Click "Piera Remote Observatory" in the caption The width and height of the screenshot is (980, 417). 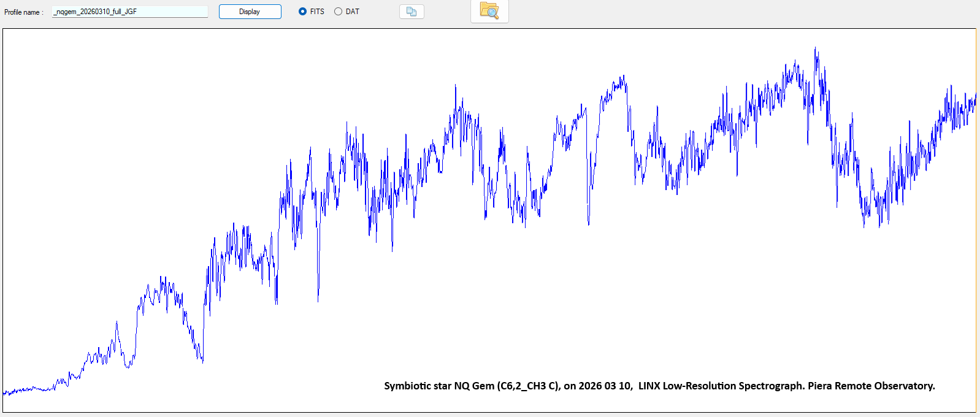click(871, 386)
